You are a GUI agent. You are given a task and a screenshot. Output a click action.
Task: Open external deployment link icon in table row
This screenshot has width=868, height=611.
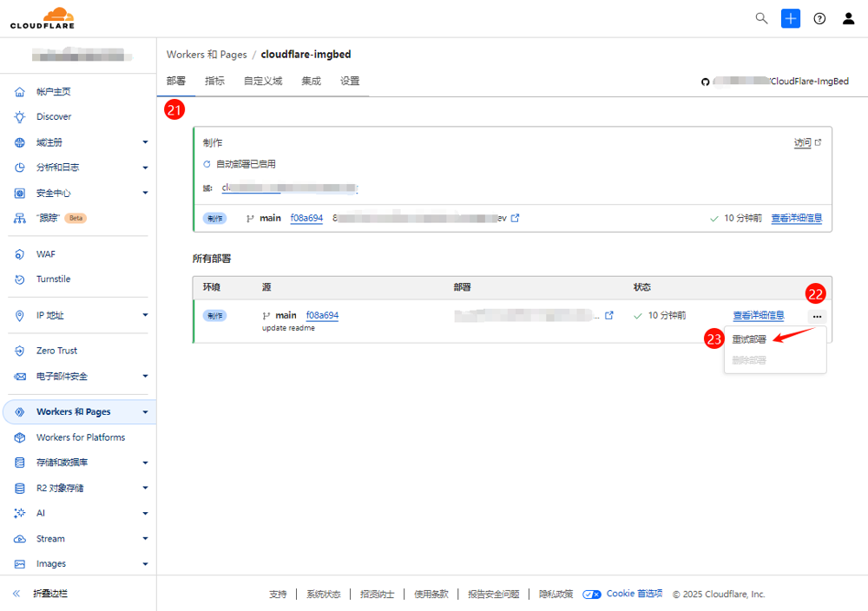[608, 315]
